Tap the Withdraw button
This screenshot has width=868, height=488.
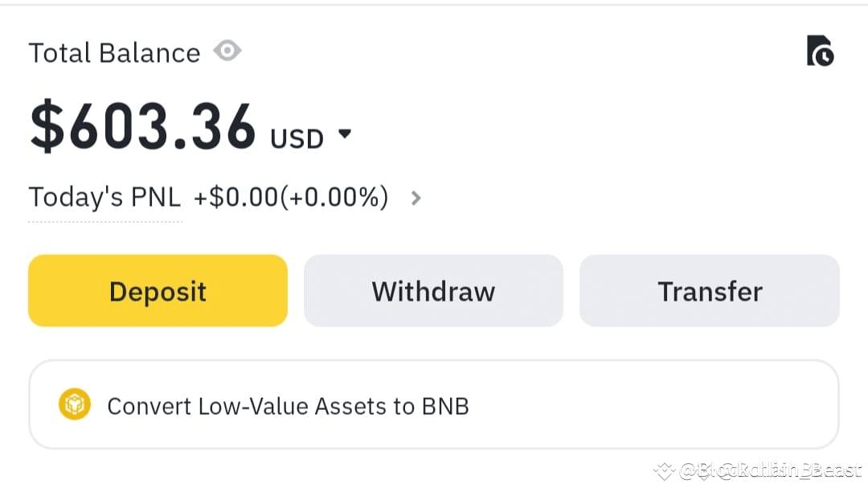[x=433, y=291]
